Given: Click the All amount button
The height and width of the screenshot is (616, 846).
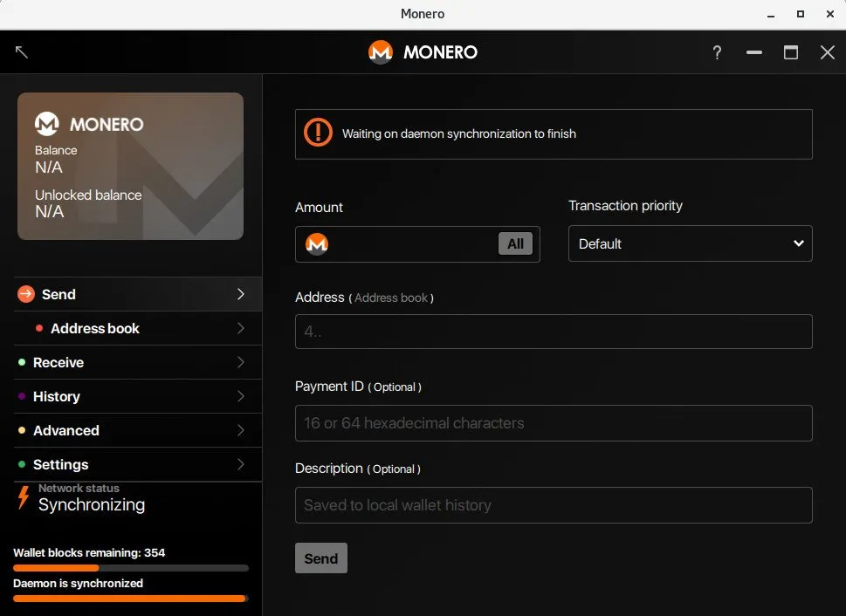Looking at the screenshot, I should tap(515, 243).
